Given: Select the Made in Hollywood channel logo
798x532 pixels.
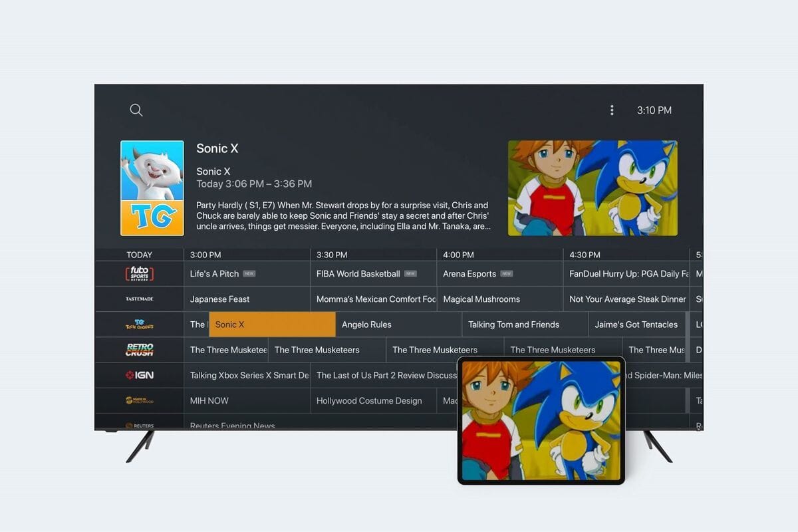Looking at the screenshot, I should point(139,400).
